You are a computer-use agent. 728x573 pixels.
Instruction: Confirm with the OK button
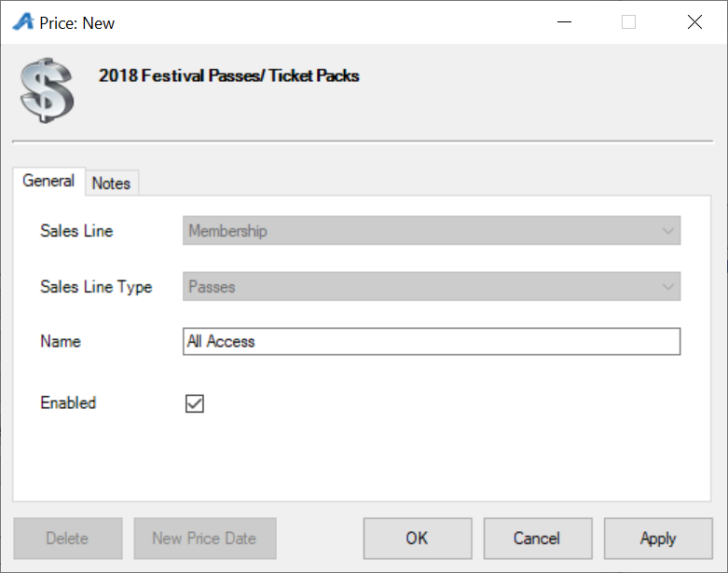coord(418,539)
